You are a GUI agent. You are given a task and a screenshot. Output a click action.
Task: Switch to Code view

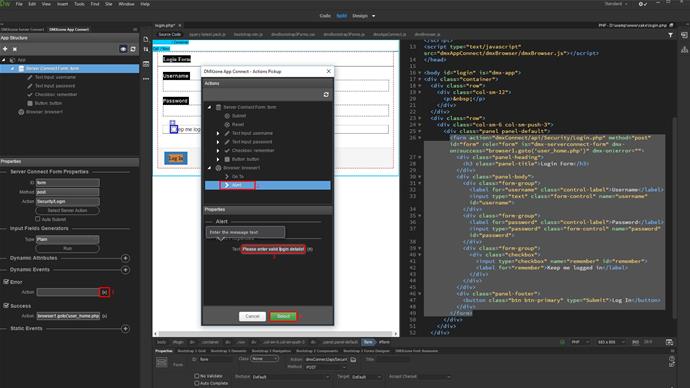point(325,16)
